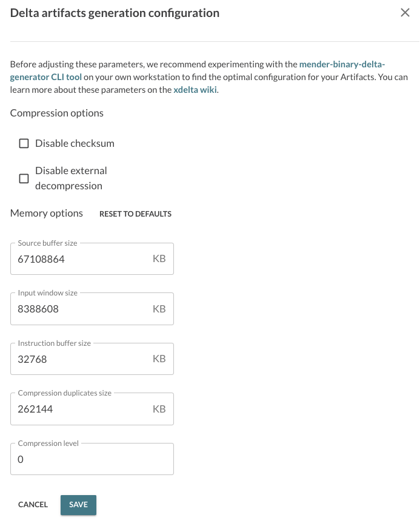
Task: Click the Compression level input field
Action: click(91, 459)
